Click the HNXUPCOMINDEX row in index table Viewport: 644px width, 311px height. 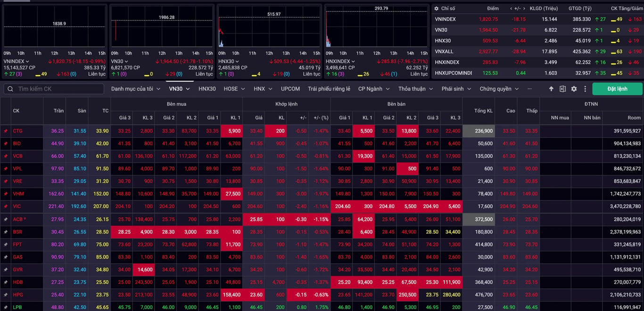point(537,73)
